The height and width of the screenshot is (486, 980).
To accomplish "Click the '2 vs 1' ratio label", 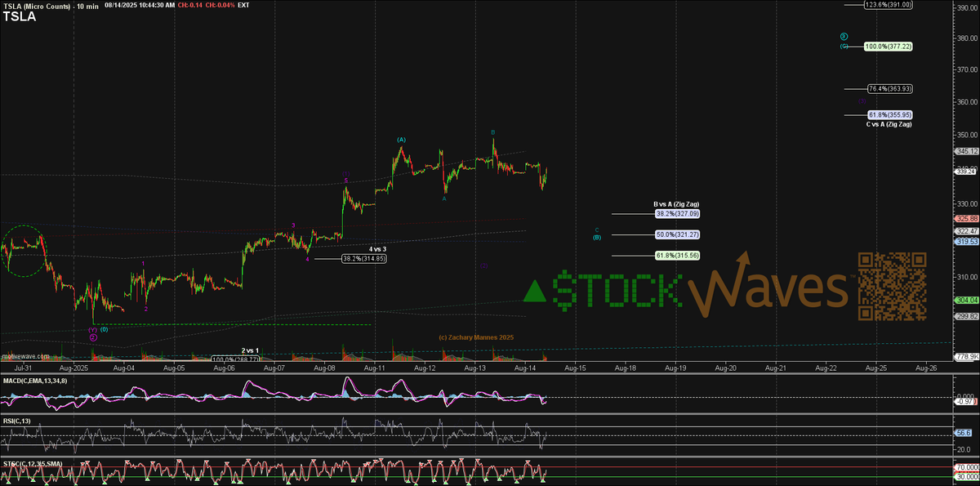I will (x=250, y=350).
